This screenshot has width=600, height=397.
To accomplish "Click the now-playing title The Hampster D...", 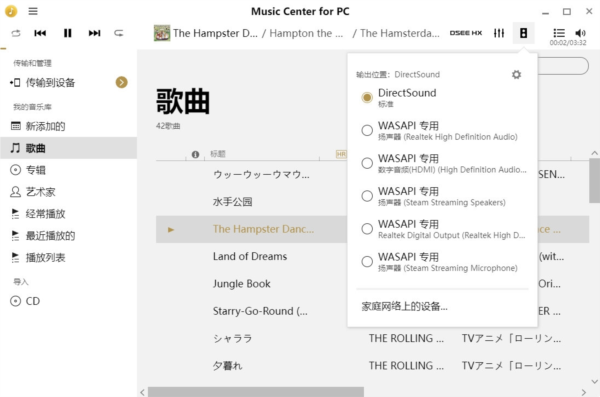I will click(x=215, y=33).
